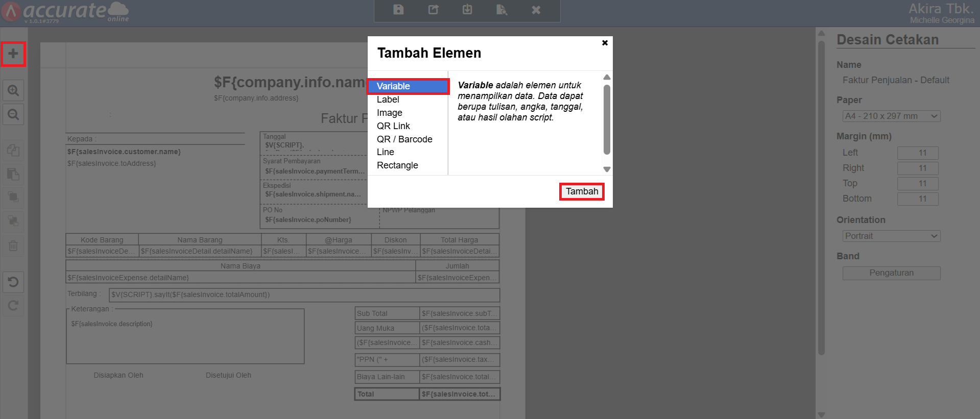Choose QR / Barcode element type
Screen dimensions: 980x419
(404, 139)
